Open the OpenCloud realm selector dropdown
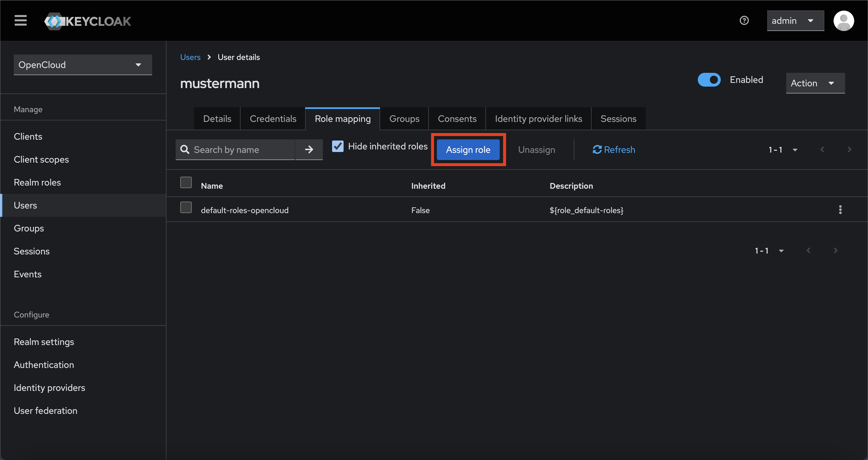The height and width of the screenshot is (460, 868). [x=83, y=65]
